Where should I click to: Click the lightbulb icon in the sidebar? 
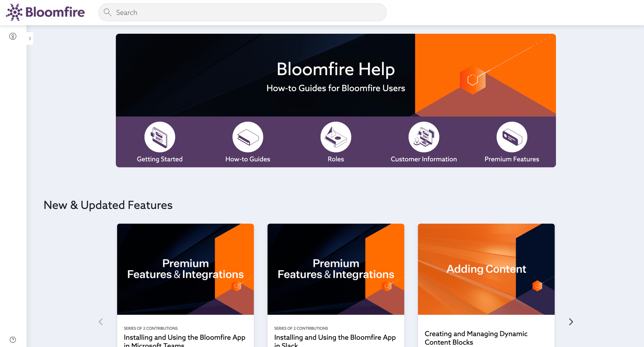[x=13, y=37]
